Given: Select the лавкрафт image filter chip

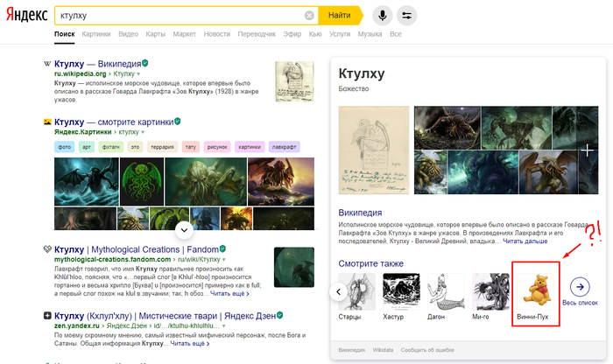Looking at the screenshot, I should pos(285,147).
